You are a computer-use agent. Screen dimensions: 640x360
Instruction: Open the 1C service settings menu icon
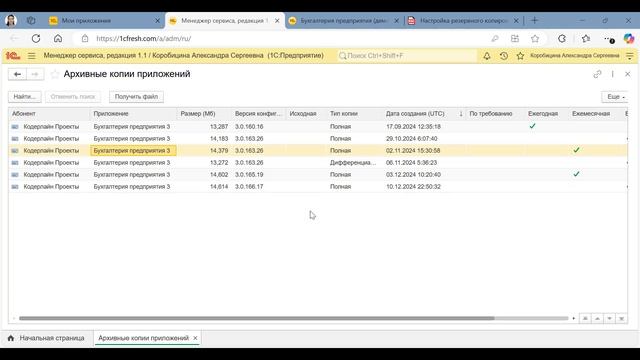click(x=630, y=56)
